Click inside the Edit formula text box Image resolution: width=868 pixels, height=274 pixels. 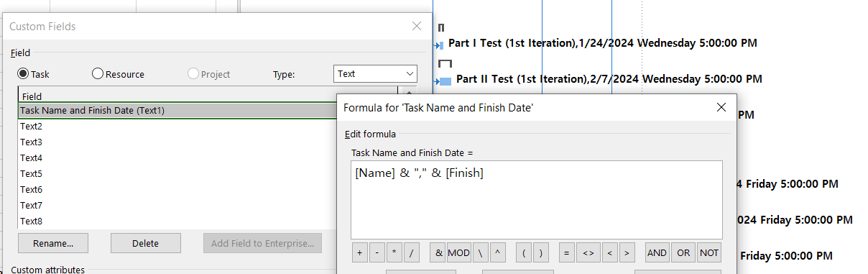point(537,200)
